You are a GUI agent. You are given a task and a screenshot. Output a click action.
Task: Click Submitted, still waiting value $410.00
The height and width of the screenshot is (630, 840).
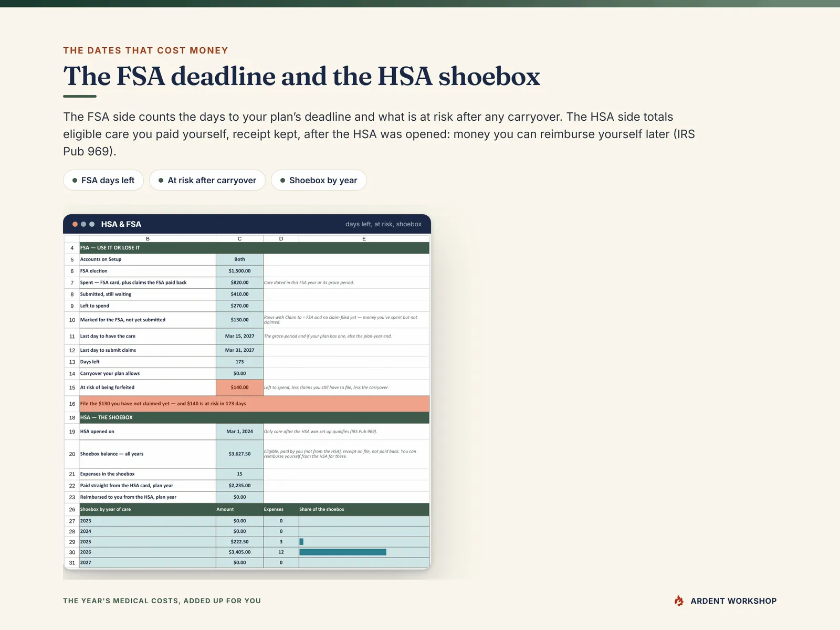(239, 294)
